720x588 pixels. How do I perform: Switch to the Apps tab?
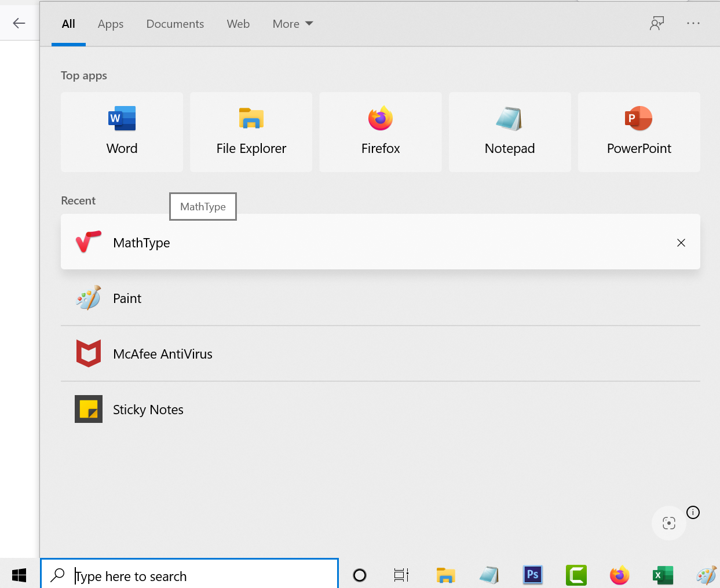tap(111, 24)
